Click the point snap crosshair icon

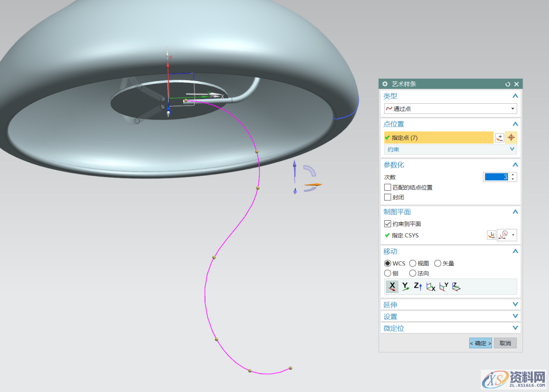point(511,138)
